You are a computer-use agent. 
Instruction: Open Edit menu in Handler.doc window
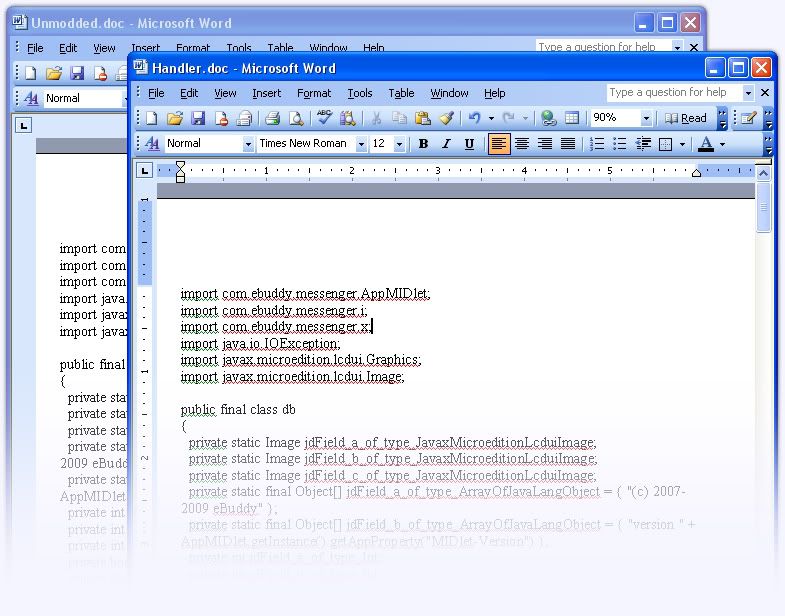coord(189,93)
